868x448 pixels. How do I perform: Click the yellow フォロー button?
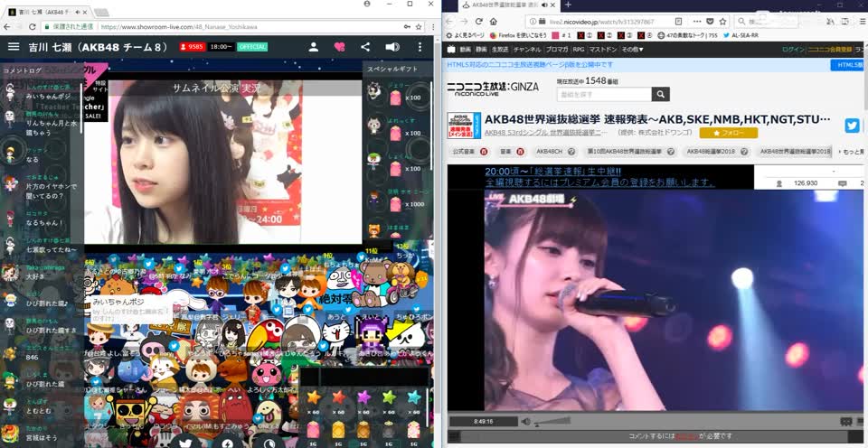[729, 133]
